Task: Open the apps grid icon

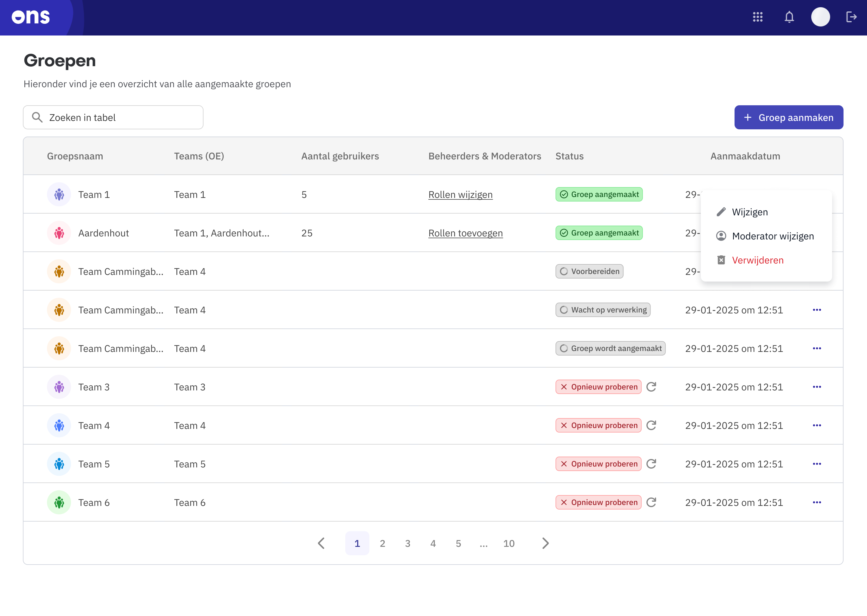Action: pyautogui.click(x=758, y=17)
